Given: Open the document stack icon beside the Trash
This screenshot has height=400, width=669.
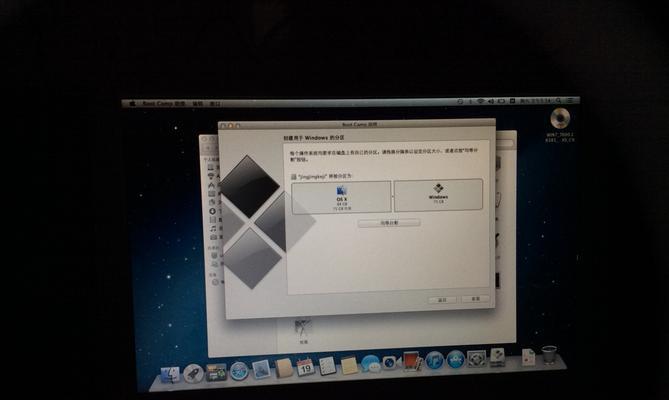Looking at the screenshot, I should 528,357.
